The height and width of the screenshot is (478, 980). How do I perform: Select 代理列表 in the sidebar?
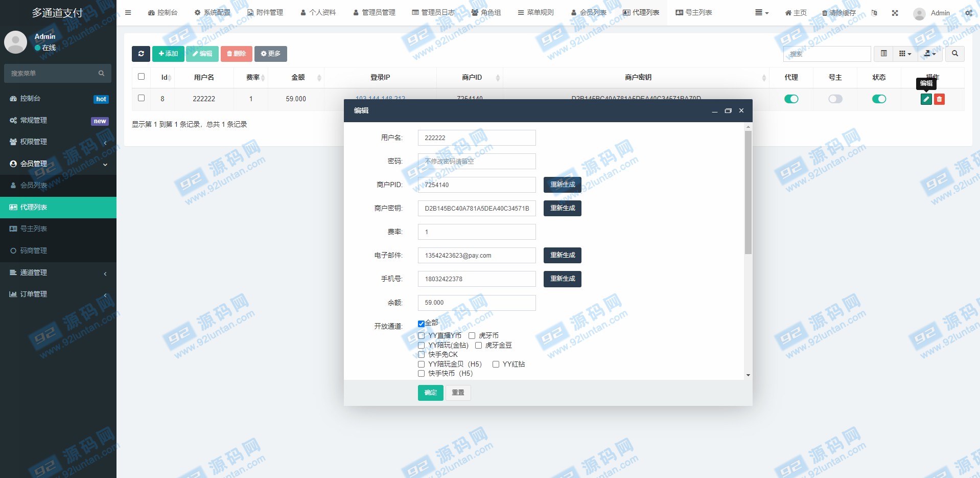(58, 207)
